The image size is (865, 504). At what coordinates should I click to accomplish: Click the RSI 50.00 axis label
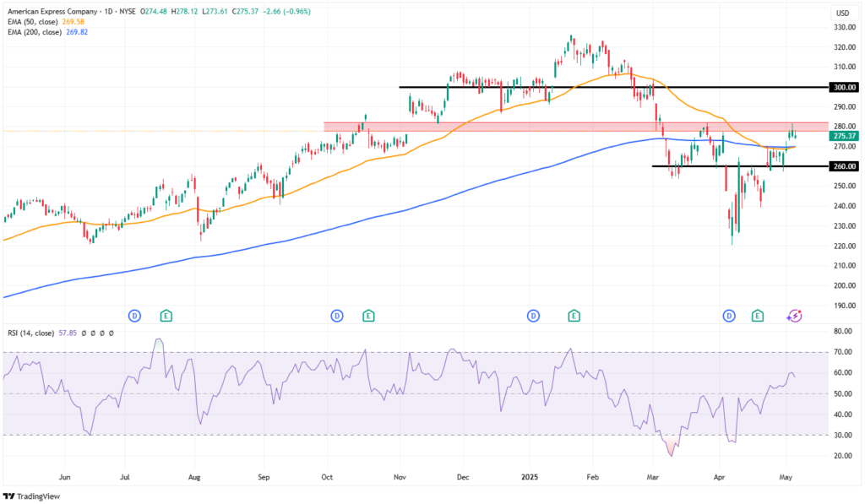[x=843, y=393]
